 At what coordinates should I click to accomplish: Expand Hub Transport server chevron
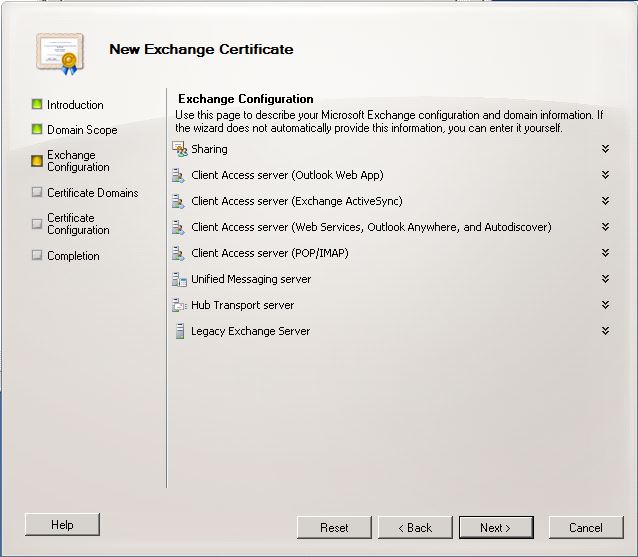pos(605,305)
